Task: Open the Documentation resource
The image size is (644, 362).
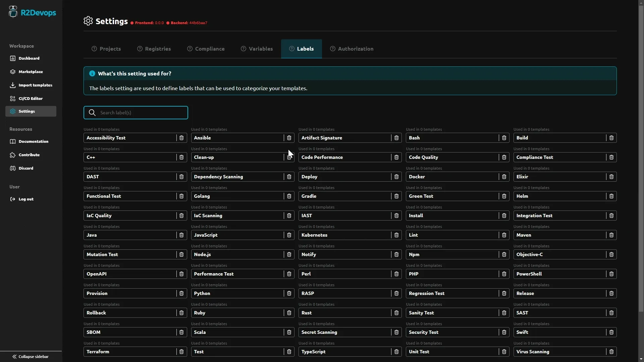Action: pos(33,141)
